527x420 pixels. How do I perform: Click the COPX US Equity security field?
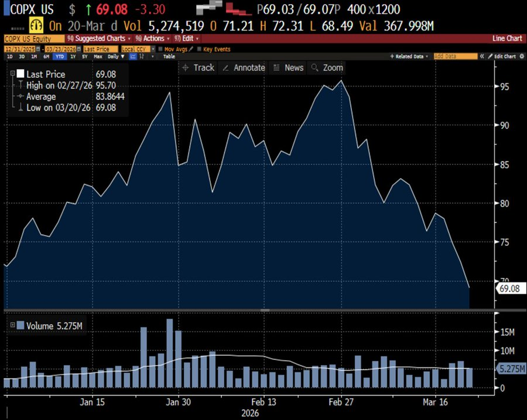tap(34, 39)
